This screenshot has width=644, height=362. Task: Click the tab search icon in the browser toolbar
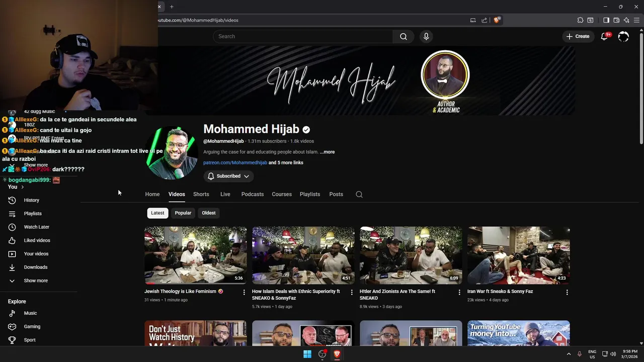[591, 20]
